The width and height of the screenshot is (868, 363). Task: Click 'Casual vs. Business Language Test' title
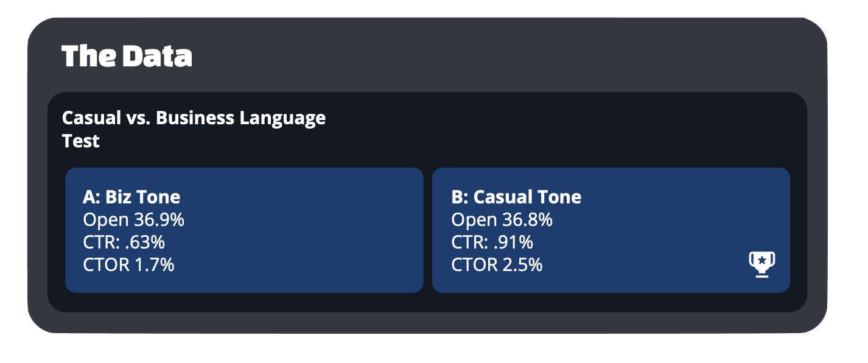pyautogui.click(x=194, y=129)
